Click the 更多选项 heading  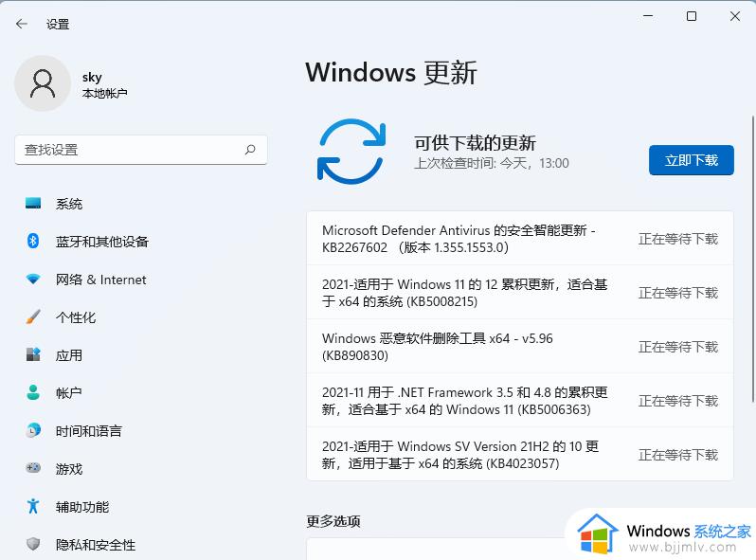[333, 521]
